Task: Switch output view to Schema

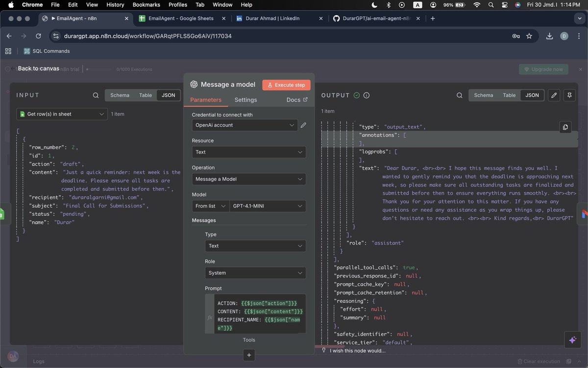Action: (484, 95)
